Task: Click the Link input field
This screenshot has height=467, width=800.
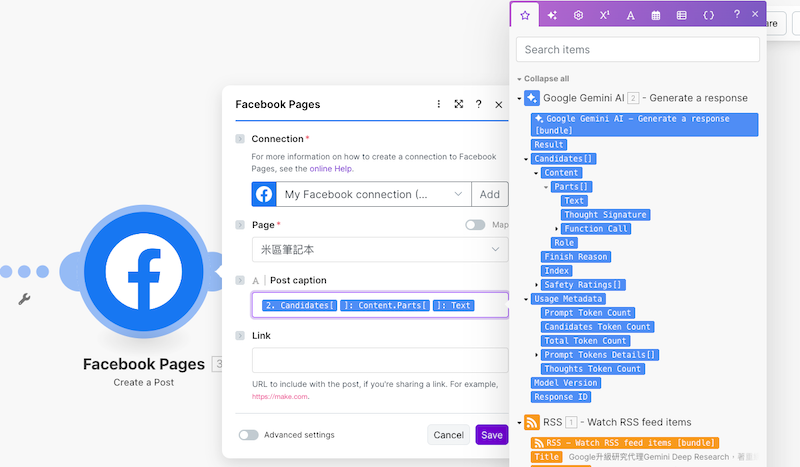Action: [380, 360]
